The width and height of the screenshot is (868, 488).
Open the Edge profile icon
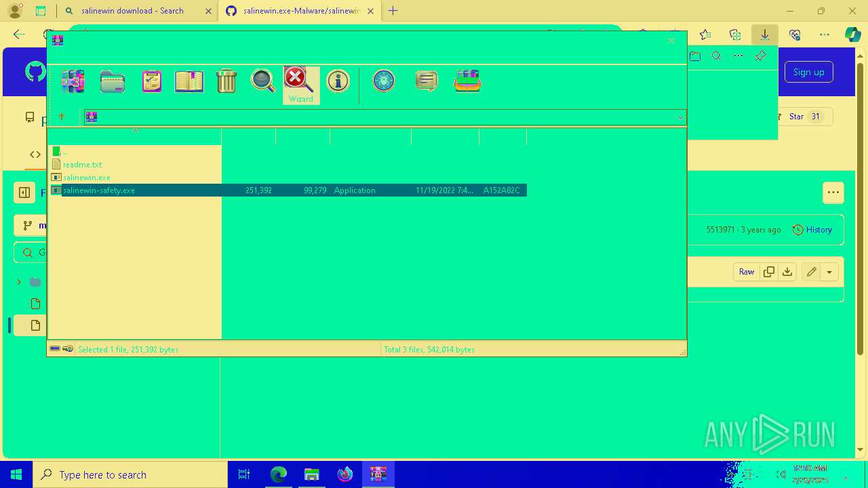point(14,11)
